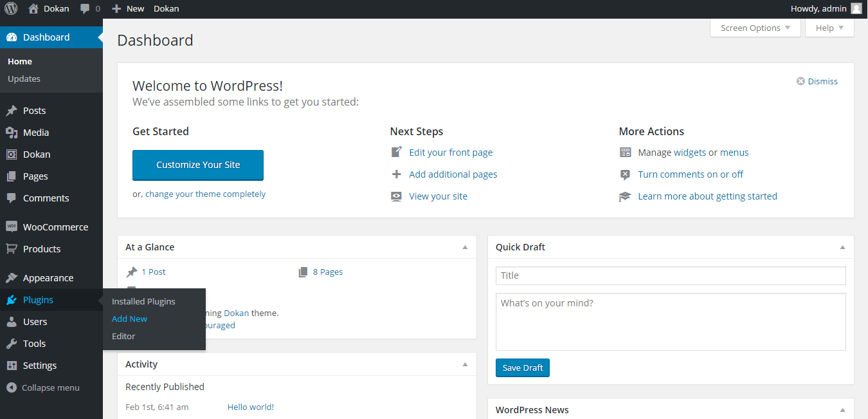This screenshot has height=419, width=868.
Task: Click the edit icon beside Edit your front page
Action: (397, 153)
